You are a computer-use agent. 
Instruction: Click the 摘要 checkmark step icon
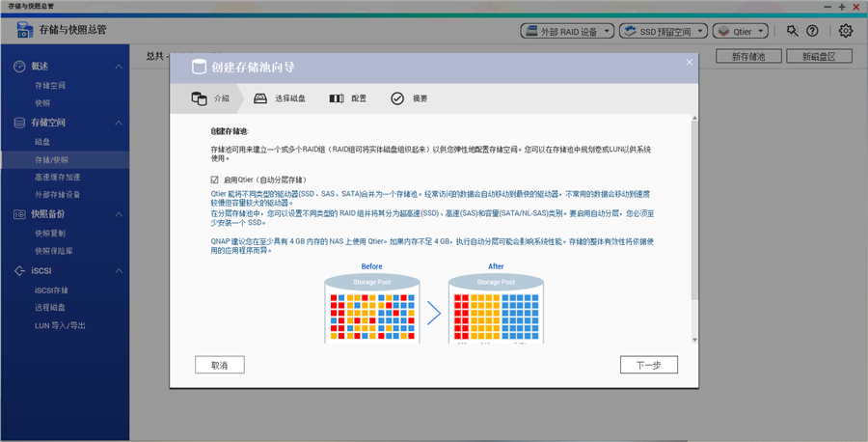tap(397, 98)
